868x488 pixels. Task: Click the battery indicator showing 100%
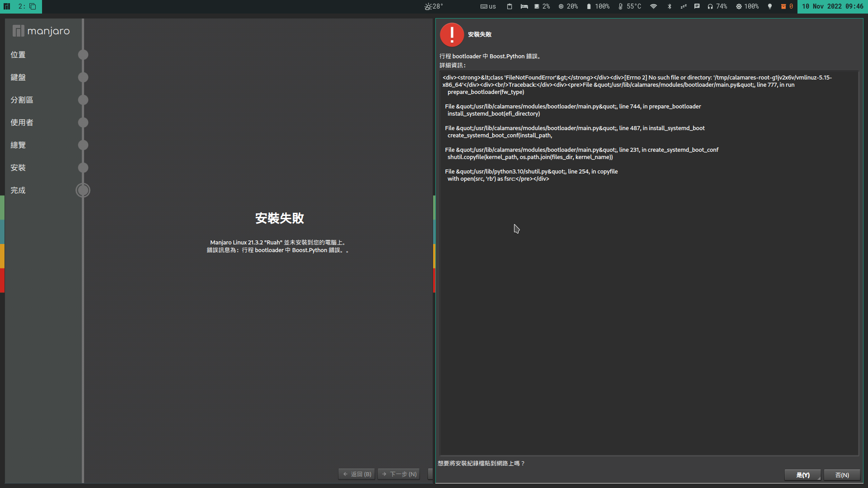[x=598, y=6]
